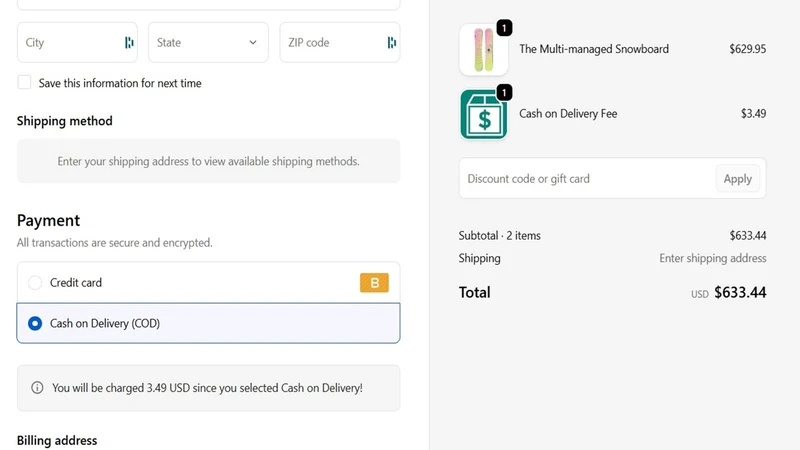Screen dimensions: 800x450
Task: Select the Cash on Delivery (COD) radio button
Action: click(35, 323)
